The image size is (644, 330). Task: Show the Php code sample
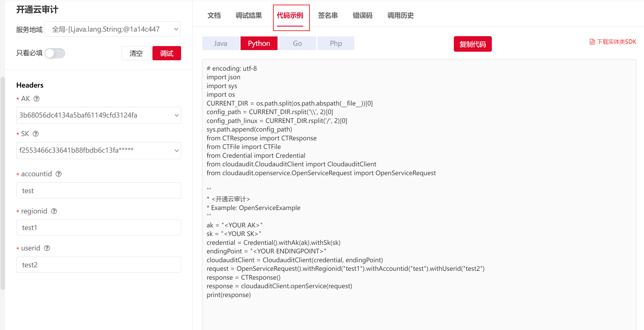tap(336, 43)
